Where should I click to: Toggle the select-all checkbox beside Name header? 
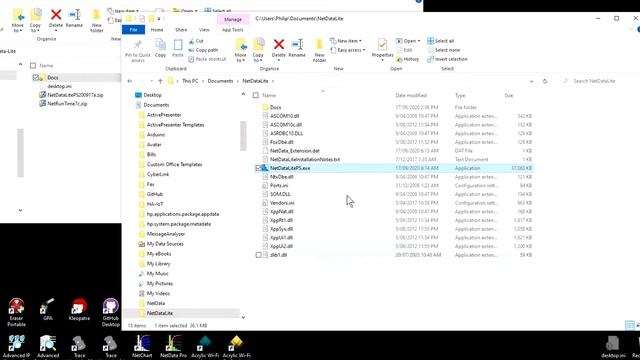pyautogui.click(x=256, y=95)
